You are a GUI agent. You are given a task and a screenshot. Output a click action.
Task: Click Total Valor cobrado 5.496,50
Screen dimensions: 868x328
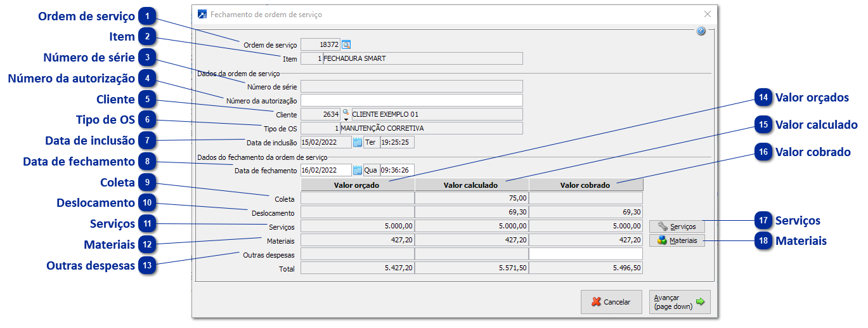coord(586,268)
